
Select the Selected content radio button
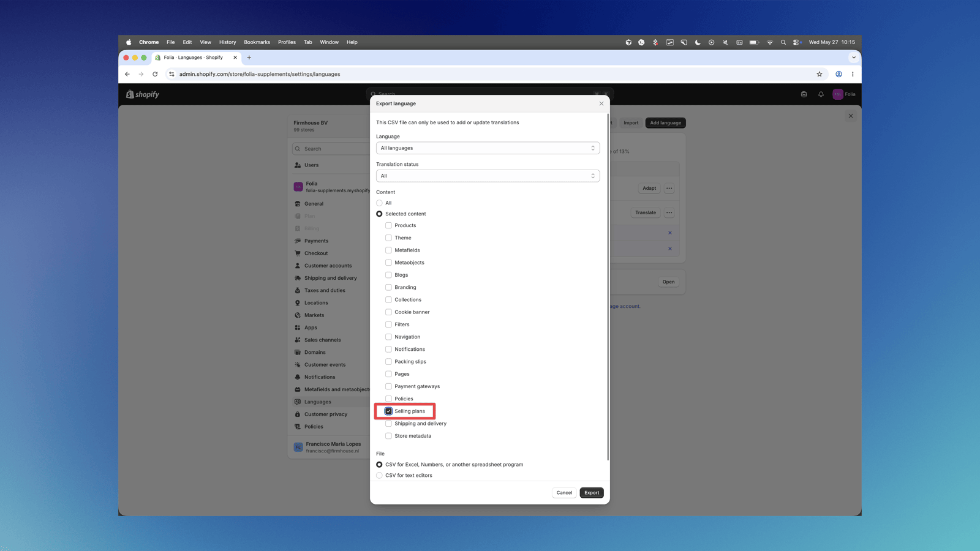click(379, 214)
